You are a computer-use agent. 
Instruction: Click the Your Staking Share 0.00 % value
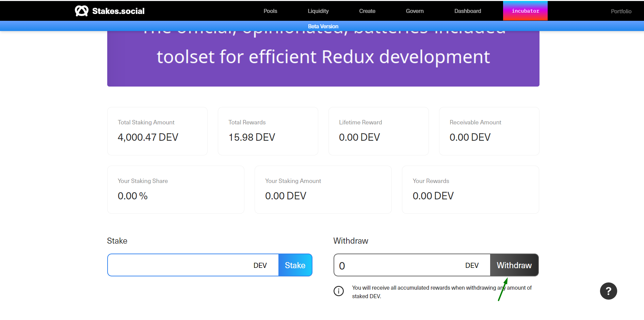tap(133, 196)
